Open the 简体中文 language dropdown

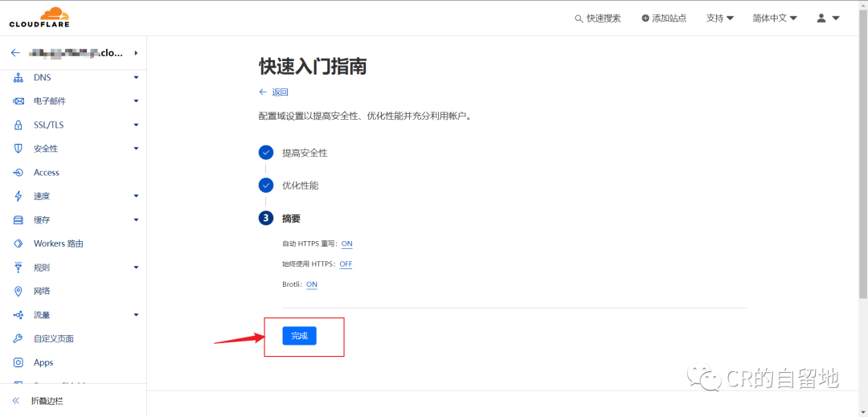coord(774,18)
